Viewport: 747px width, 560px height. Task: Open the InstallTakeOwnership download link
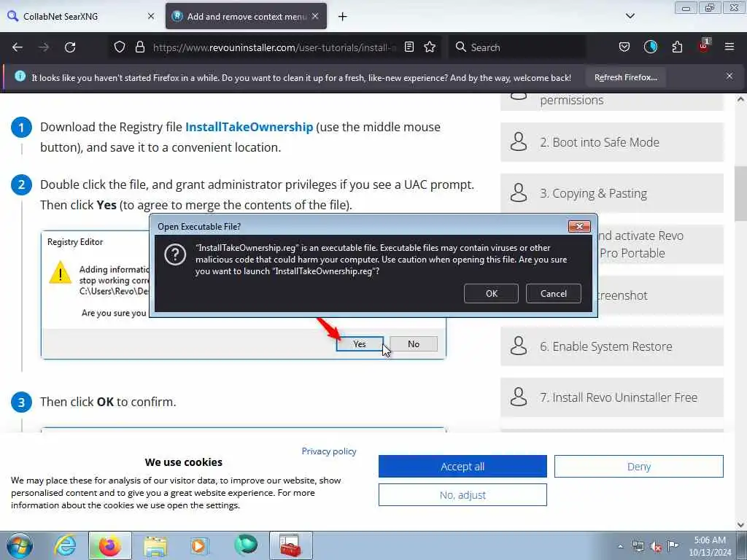coord(249,127)
